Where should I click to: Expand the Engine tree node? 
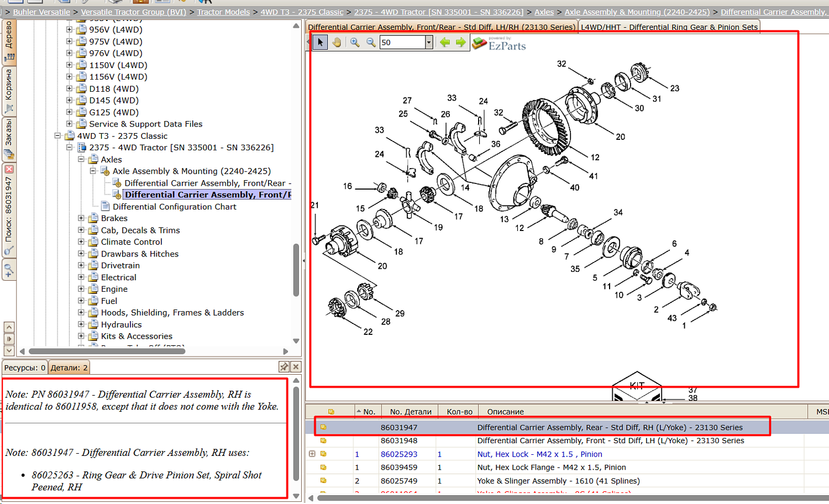coord(81,289)
